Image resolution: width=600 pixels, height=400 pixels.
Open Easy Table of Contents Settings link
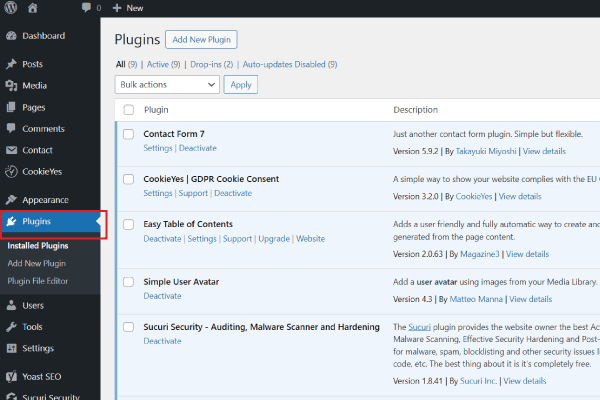click(202, 239)
